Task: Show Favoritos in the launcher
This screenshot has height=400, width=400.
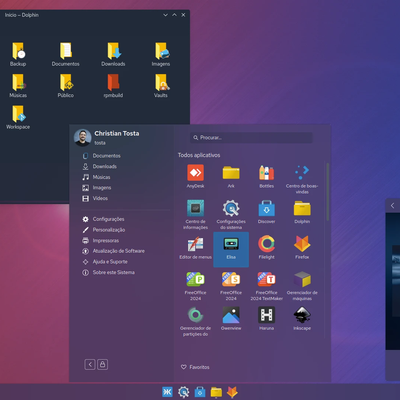Action: [195, 367]
